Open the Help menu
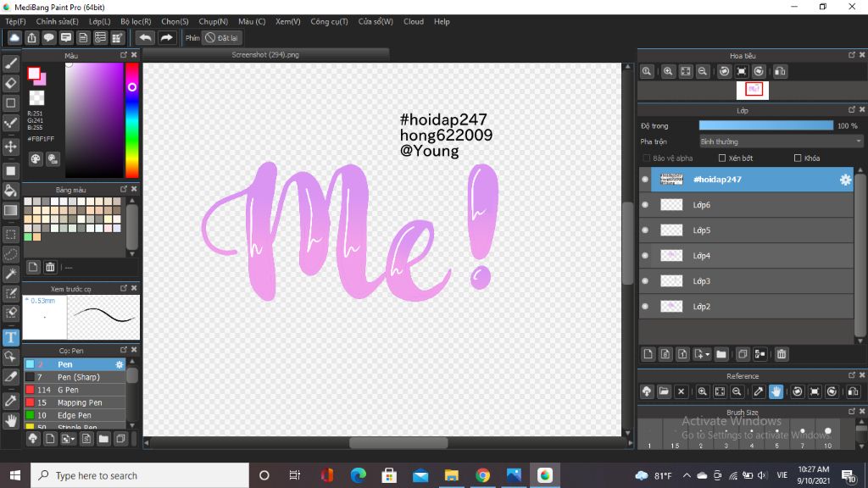This screenshot has height=488, width=868. coord(442,21)
